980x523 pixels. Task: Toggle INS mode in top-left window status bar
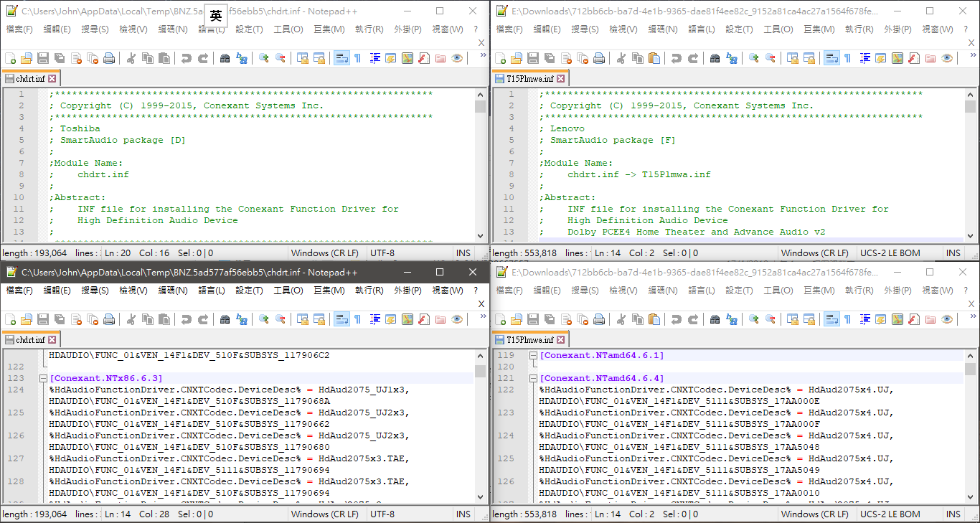tap(463, 253)
